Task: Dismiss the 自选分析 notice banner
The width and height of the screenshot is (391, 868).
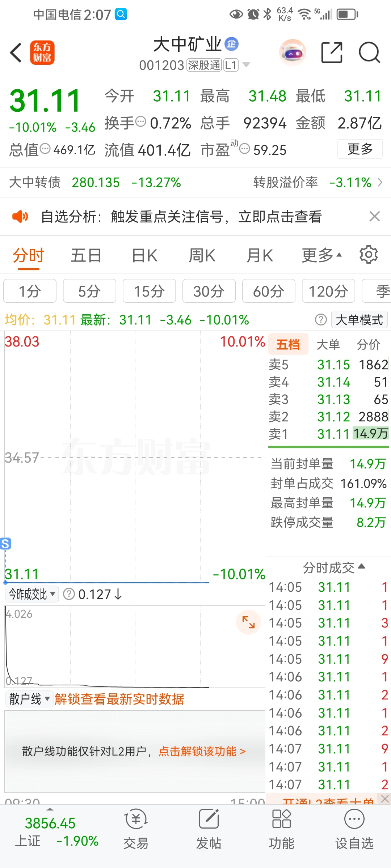Action: tap(375, 216)
